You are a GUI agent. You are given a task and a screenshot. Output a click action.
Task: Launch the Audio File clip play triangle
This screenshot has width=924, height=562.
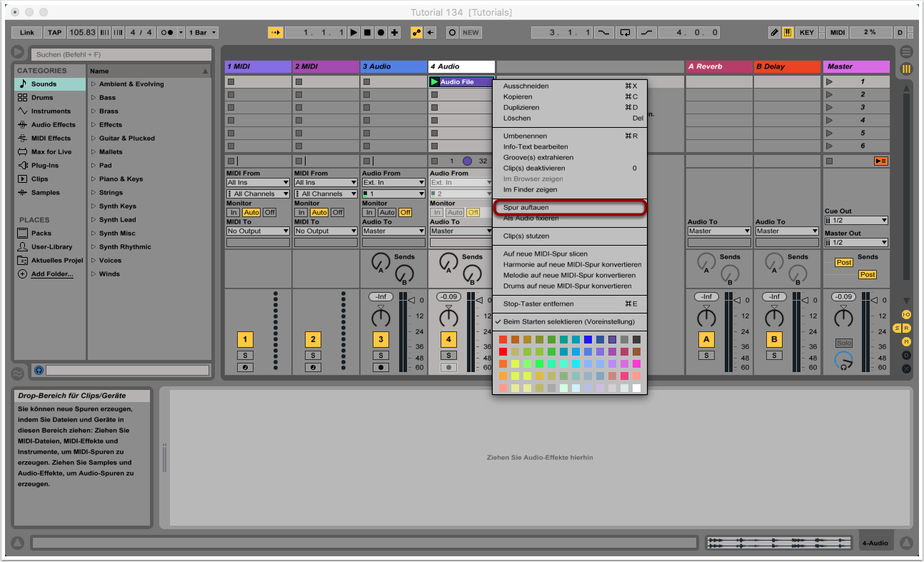(x=434, y=82)
